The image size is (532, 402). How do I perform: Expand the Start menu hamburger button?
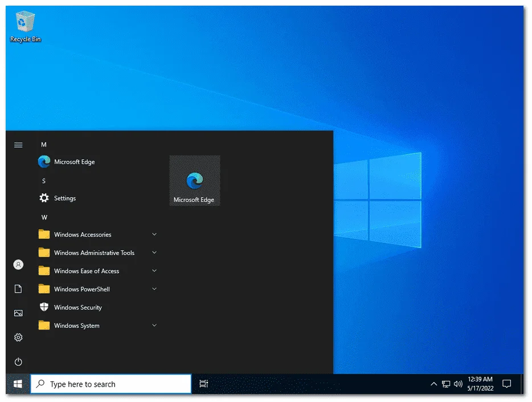(x=18, y=145)
